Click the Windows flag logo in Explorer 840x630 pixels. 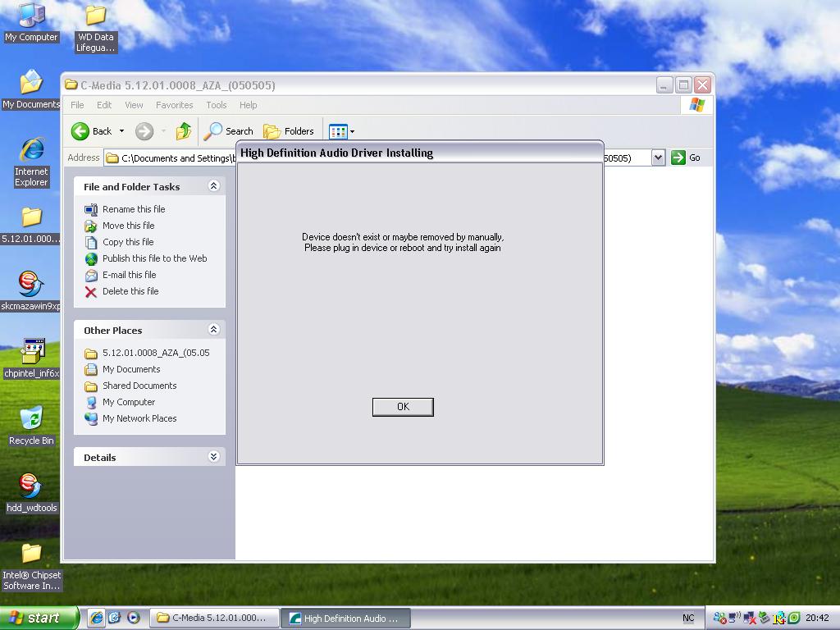(697, 104)
